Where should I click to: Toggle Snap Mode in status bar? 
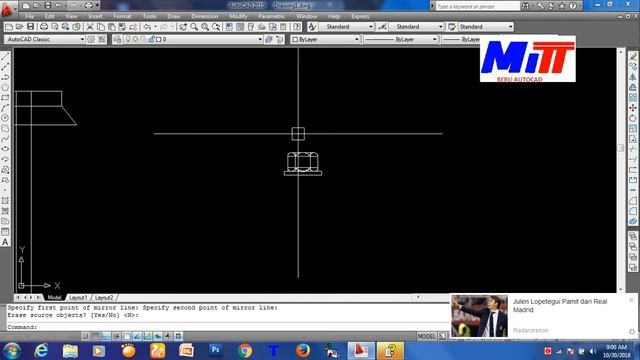coord(85,336)
